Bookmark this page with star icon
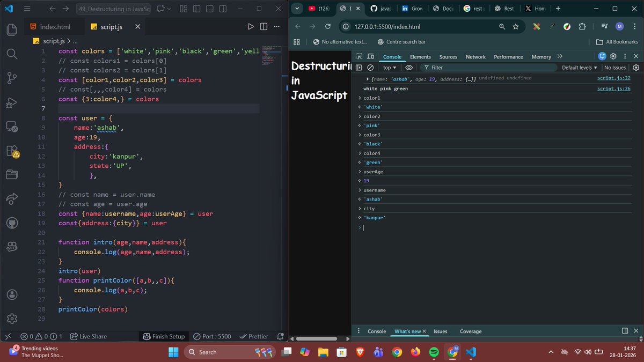This screenshot has height=362, width=644. click(x=516, y=26)
